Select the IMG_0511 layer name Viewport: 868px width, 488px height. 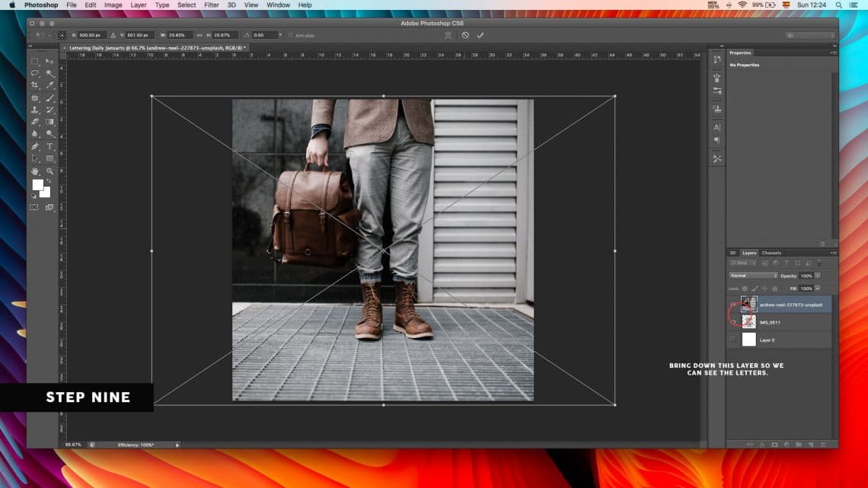770,323
